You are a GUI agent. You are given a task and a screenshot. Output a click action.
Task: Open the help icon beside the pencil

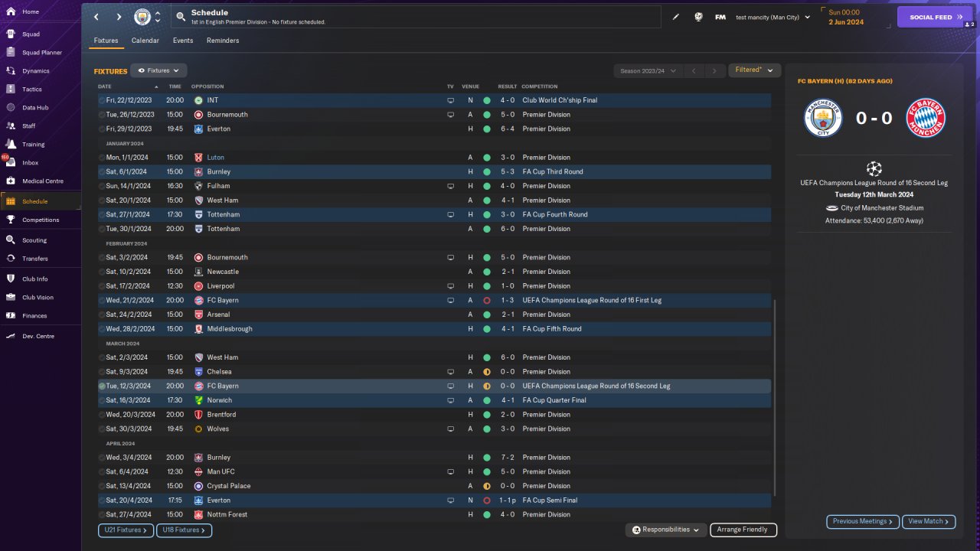pyautogui.click(x=698, y=17)
